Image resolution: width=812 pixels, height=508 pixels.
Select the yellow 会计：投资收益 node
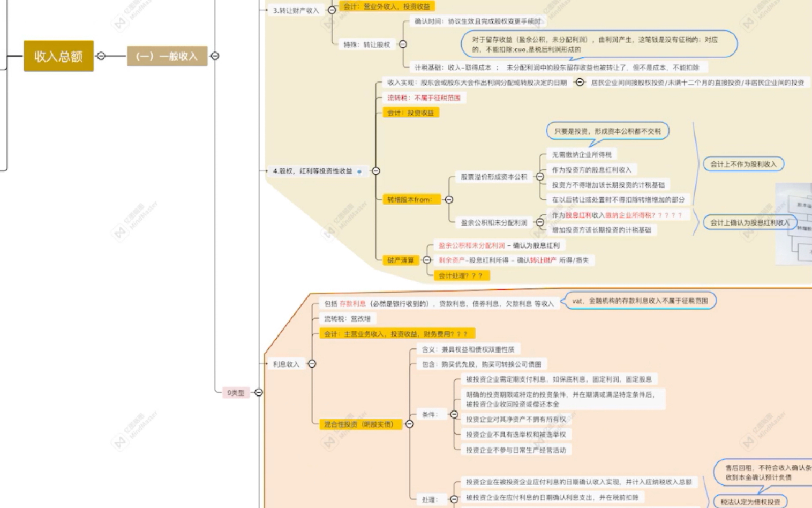coord(411,113)
